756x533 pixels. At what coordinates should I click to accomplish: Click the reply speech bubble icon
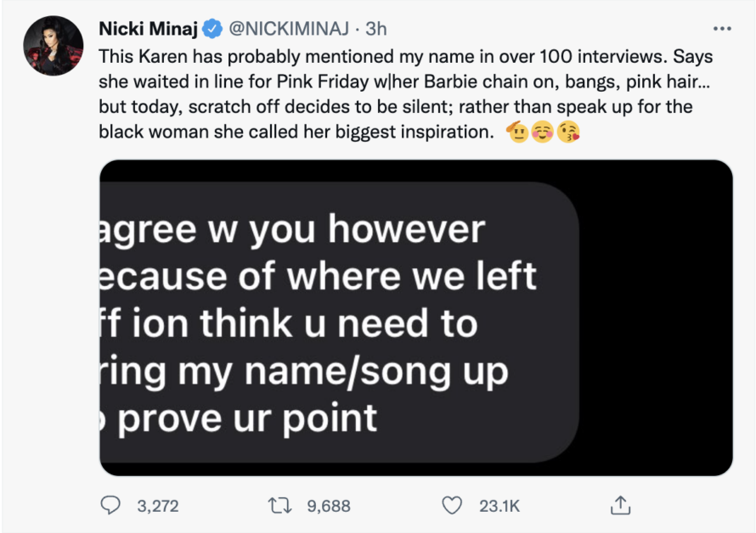point(110,506)
